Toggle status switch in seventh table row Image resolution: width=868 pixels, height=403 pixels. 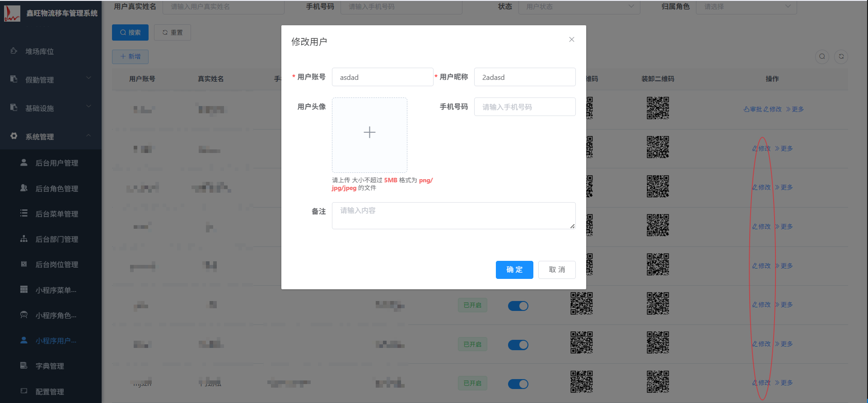[518, 345]
